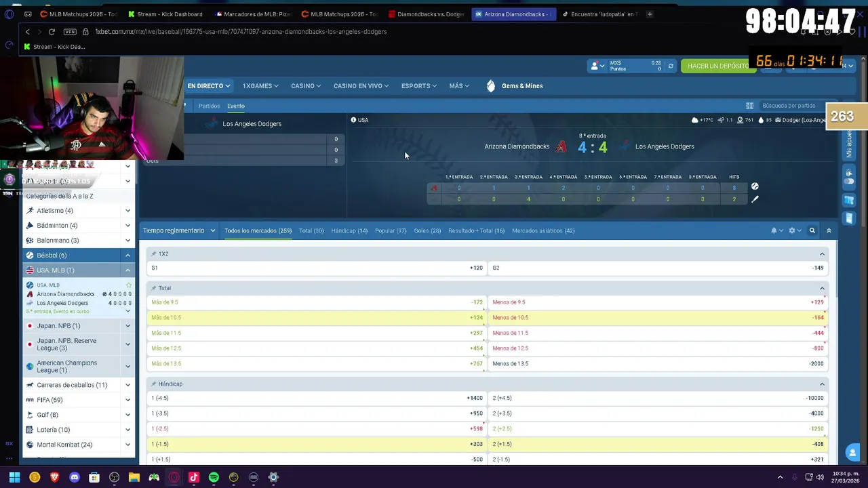The height and width of the screenshot is (488, 868).
Task: Open Carreras de caballos (11) category
Action: click(79, 385)
